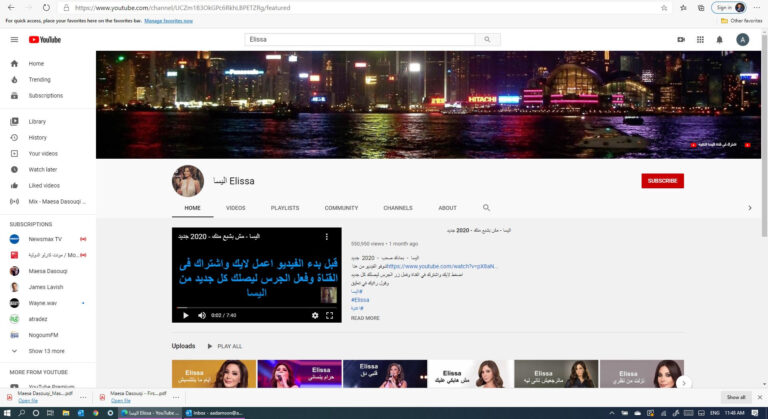Open options for Maesa Dasouqi - Firs pdf download
This screenshot has width=768, height=419.
click(176, 397)
